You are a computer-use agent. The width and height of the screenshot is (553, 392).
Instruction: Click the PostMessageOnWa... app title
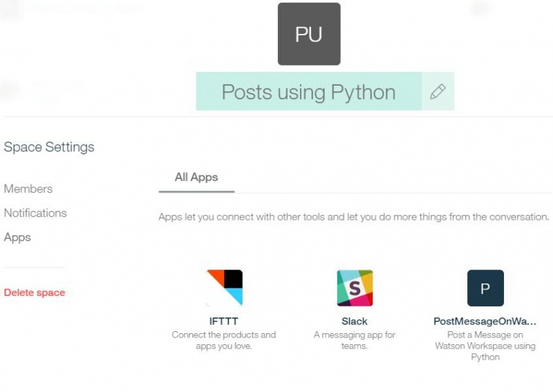[485, 321]
